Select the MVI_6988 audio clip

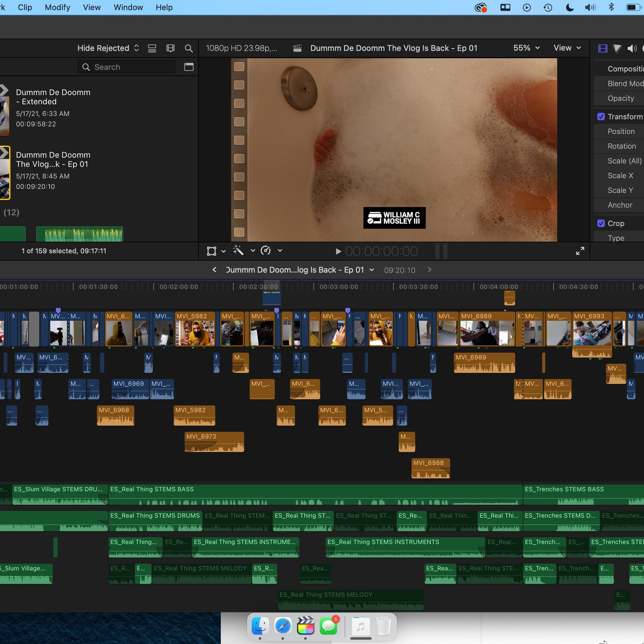pos(431,468)
